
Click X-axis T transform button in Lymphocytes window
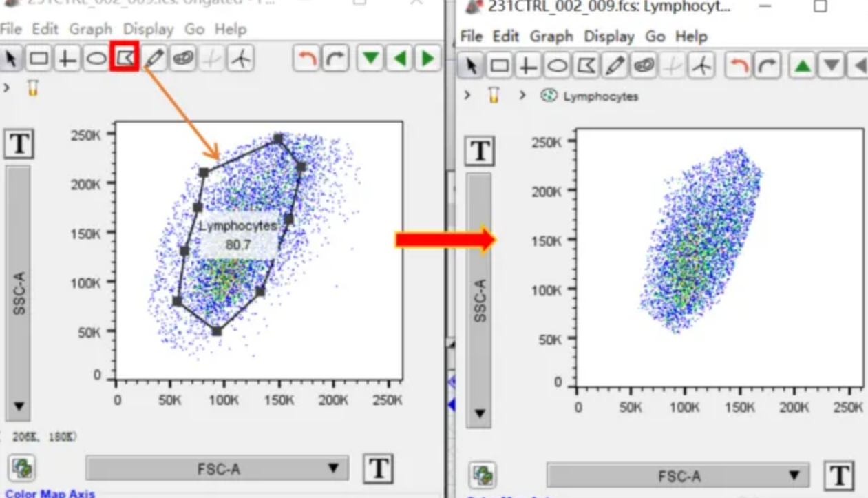tap(838, 475)
